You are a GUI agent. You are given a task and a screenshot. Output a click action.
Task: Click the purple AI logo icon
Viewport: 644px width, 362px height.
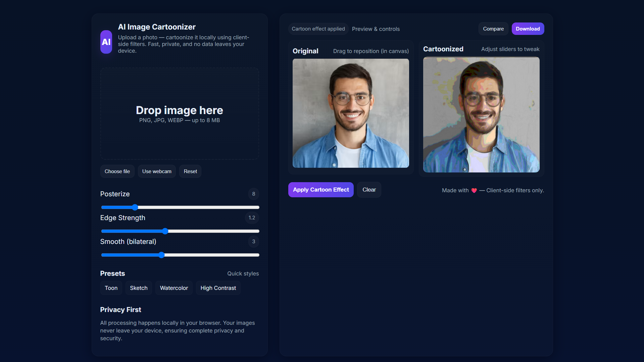click(106, 42)
